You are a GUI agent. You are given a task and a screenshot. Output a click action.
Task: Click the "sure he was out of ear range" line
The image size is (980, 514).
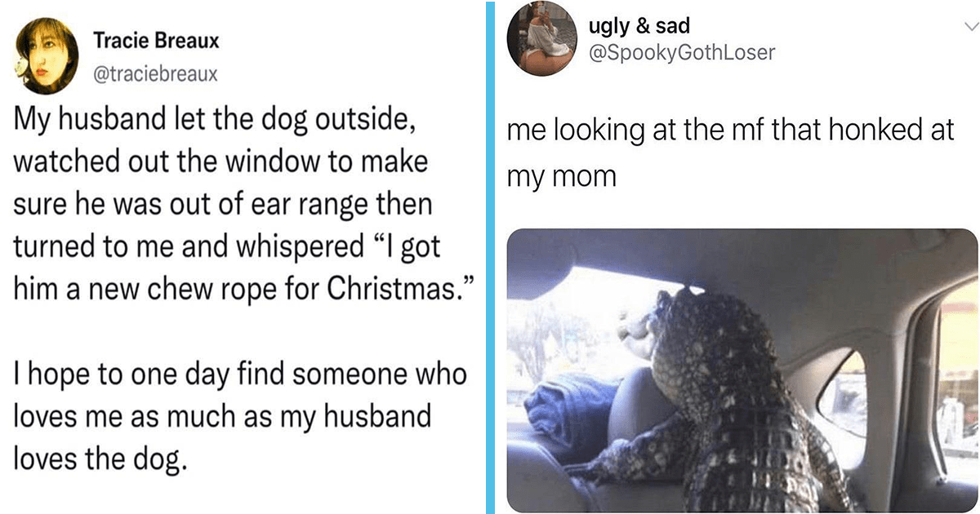coord(222,204)
